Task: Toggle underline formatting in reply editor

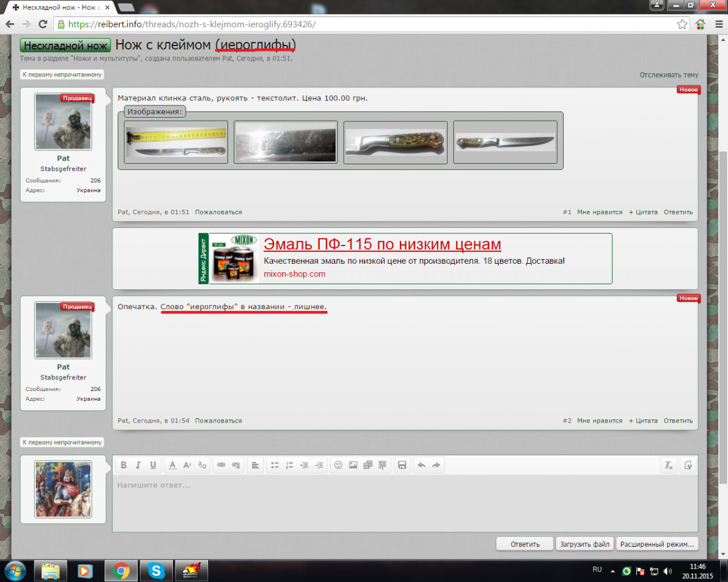Action: pyautogui.click(x=153, y=465)
